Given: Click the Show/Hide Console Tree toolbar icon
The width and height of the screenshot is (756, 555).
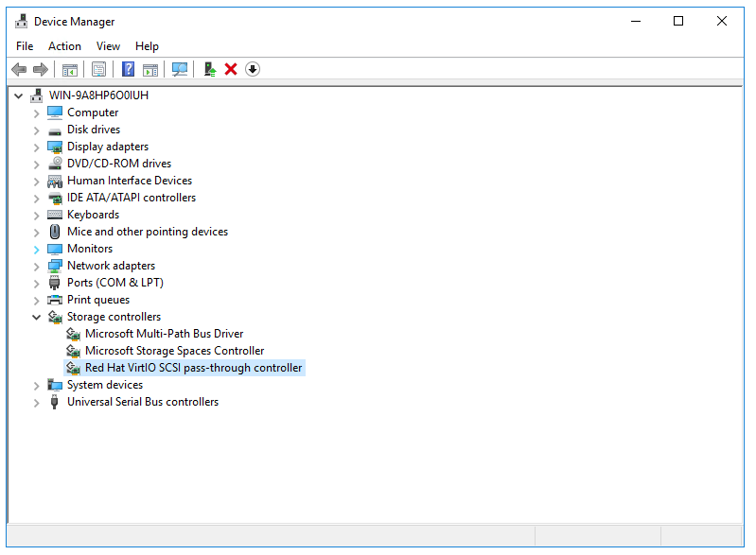Looking at the screenshot, I should tap(69, 69).
